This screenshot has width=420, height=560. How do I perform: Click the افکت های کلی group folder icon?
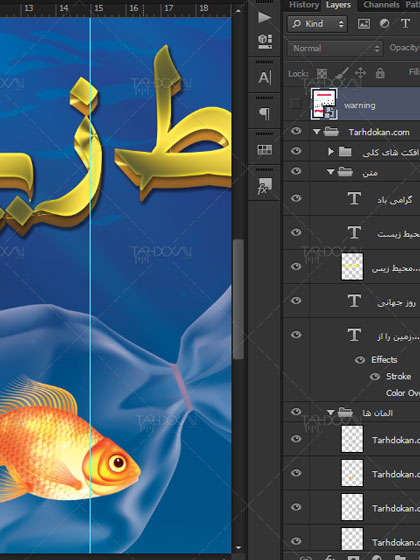click(345, 152)
